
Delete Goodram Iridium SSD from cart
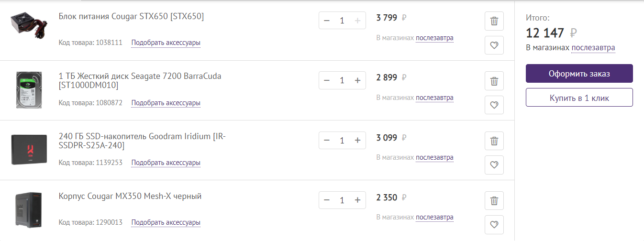click(x=494, y=141)
